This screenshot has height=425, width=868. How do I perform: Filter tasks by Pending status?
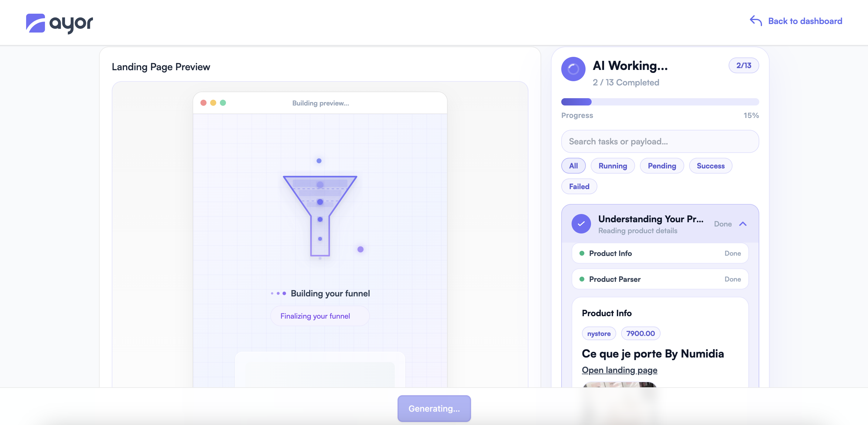click(661, 166)
